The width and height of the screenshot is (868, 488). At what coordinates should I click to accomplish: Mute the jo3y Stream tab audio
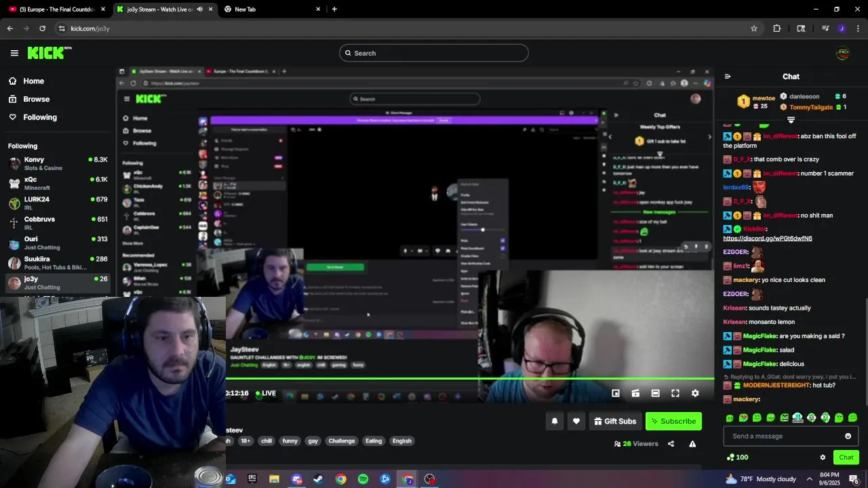coord(199,9)
